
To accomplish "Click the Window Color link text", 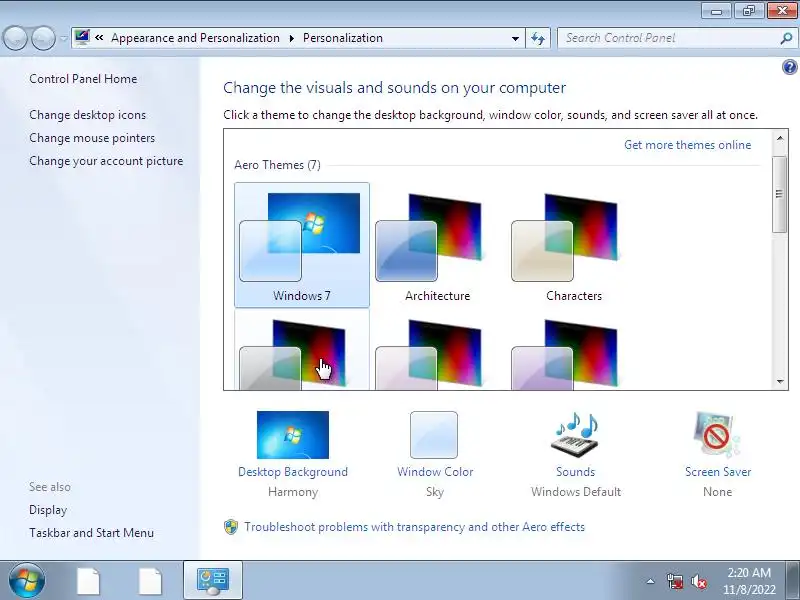I will [435, 472].
